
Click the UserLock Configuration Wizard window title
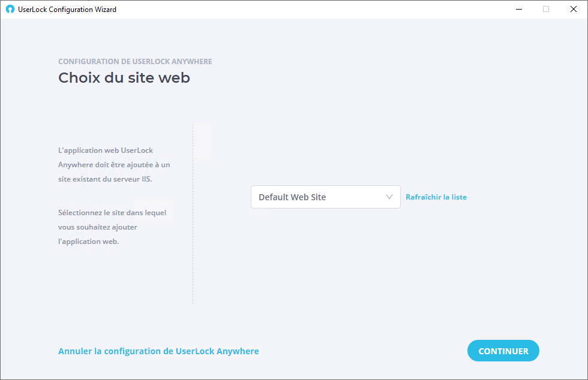pyautogui.click(x=67, y=10)
